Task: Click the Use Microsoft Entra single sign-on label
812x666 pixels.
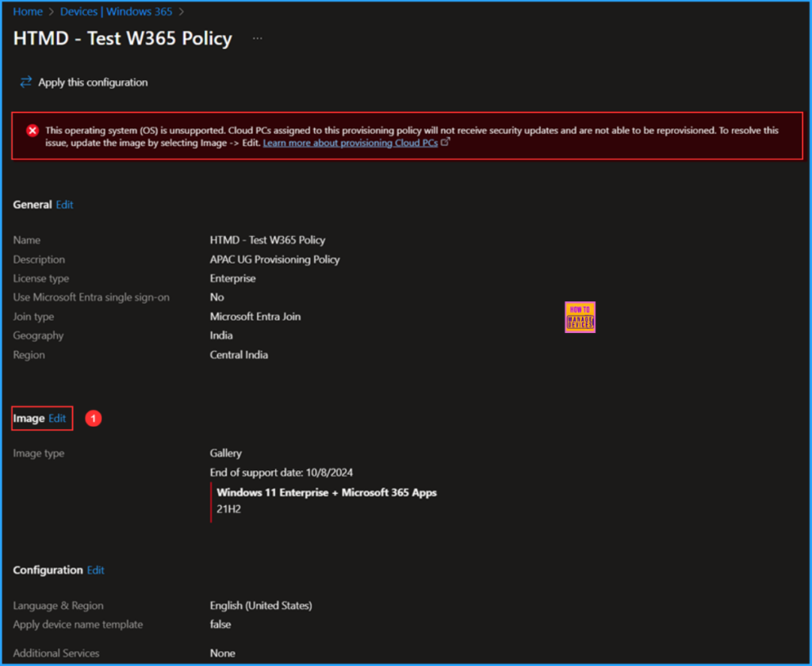Action: tap(91, 297)
